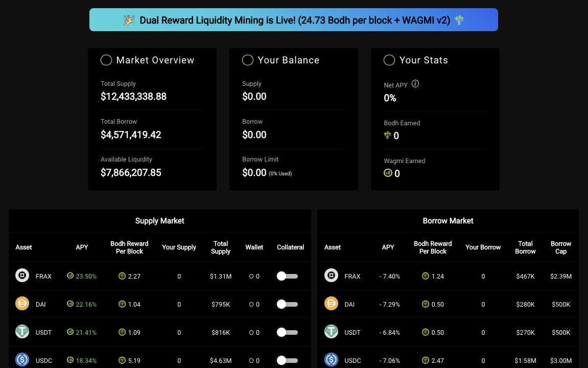Enable collateral for DAI
The image size is (588, 368).
point(287,304)
